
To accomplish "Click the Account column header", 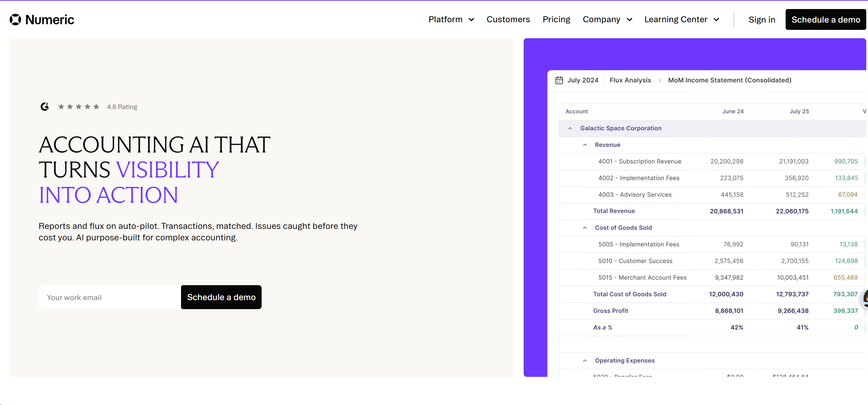I will click(x=577, y=111).
